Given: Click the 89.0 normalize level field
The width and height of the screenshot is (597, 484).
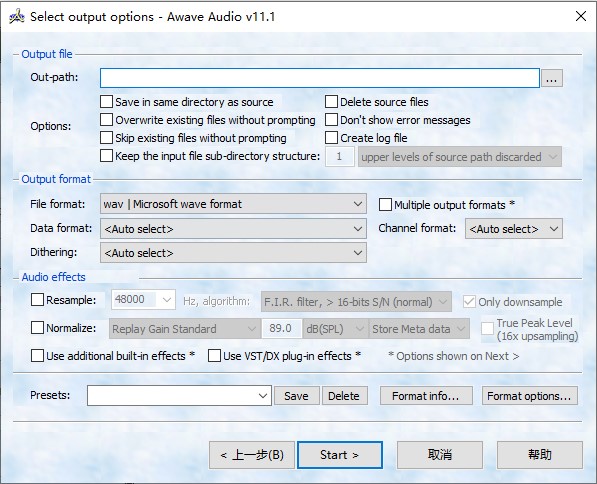Looking at the screenshot, I should (x=281, y=329).
